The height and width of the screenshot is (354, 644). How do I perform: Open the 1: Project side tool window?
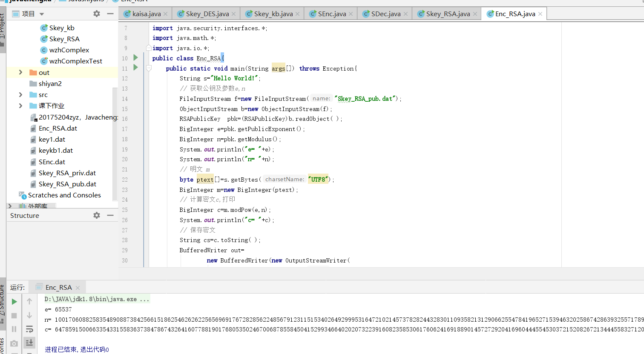(x=3, y=31)
